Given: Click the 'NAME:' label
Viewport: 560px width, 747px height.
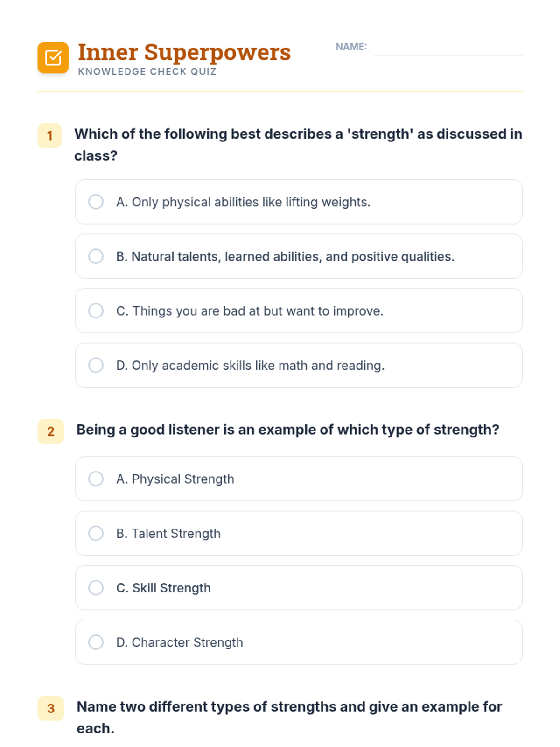Looking at the screenshot, I should pyautogui.click(x=351, y=47).
